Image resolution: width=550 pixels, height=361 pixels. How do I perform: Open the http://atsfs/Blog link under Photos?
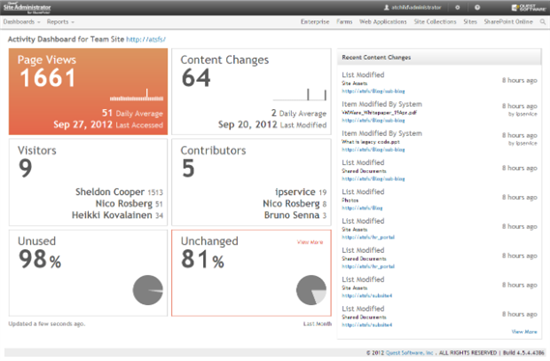[362, 208]
